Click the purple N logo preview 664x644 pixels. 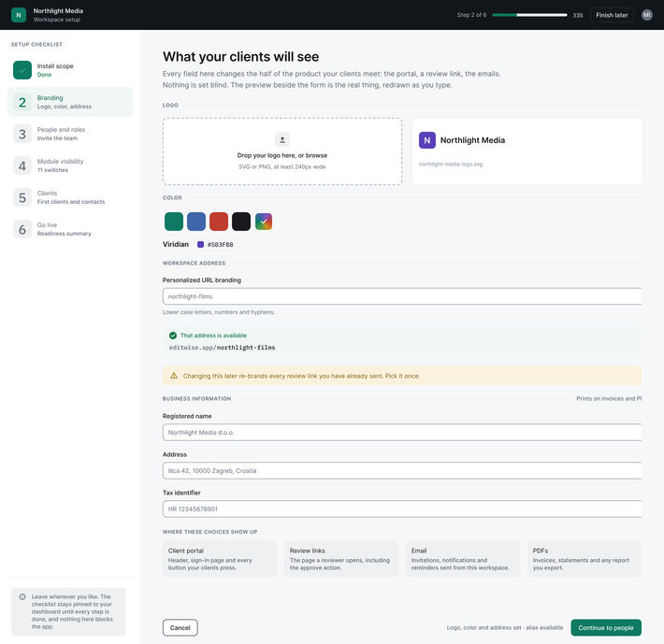tap(427, 140)
